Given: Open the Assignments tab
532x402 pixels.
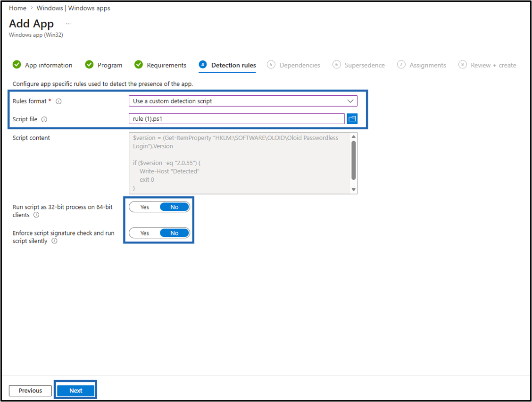Looking at the screenshot, I should 422,65.
